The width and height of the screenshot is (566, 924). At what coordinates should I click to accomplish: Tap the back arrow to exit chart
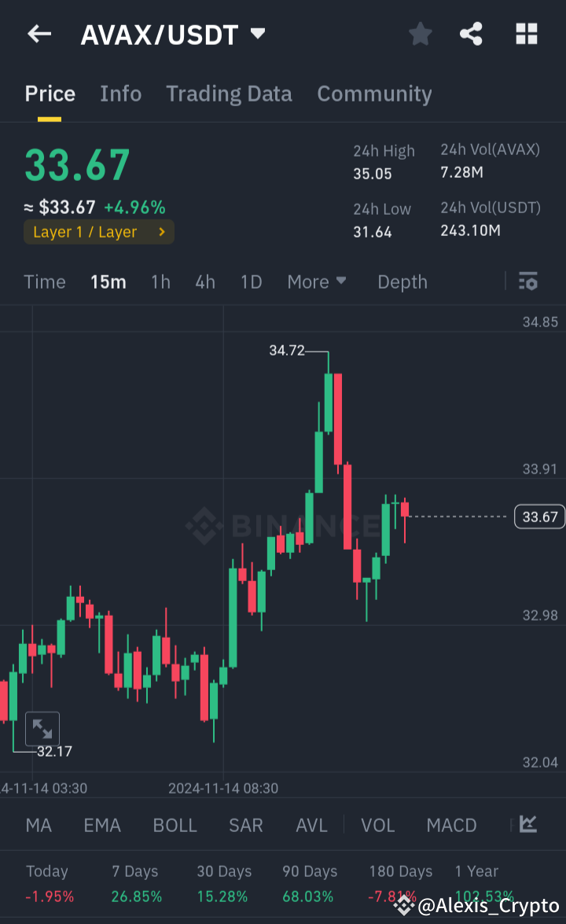(39, 34)
